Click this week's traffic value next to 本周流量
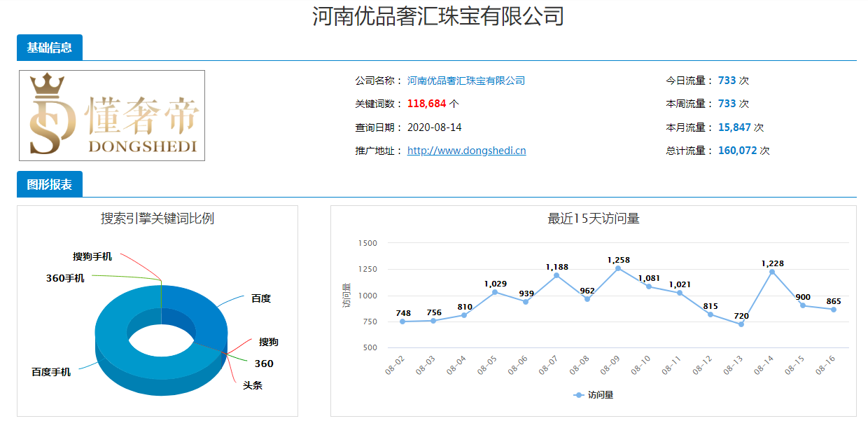The image size is (868, 428). click(x=727, y=104)
